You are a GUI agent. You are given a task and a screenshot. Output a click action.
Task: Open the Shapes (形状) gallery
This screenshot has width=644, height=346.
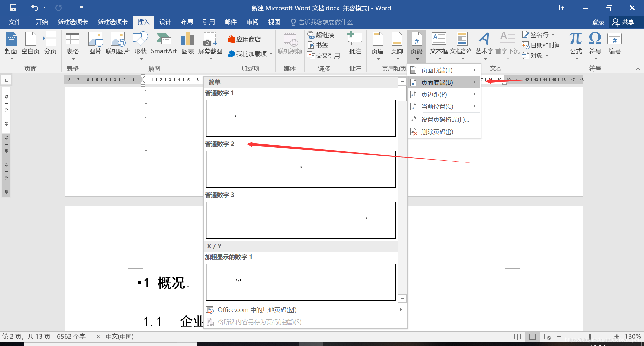click(x=141, y=46)
